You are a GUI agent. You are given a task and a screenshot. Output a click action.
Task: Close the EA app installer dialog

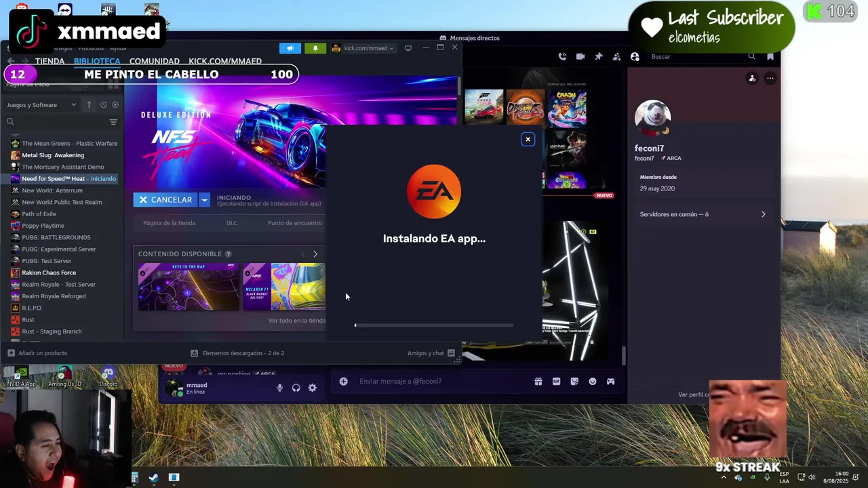pyautogui.click(x=528, y=140)
